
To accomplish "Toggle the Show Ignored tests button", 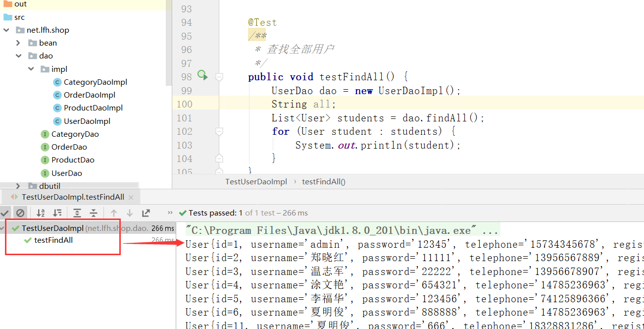I will pyautogui.click(x=20, y=213).
